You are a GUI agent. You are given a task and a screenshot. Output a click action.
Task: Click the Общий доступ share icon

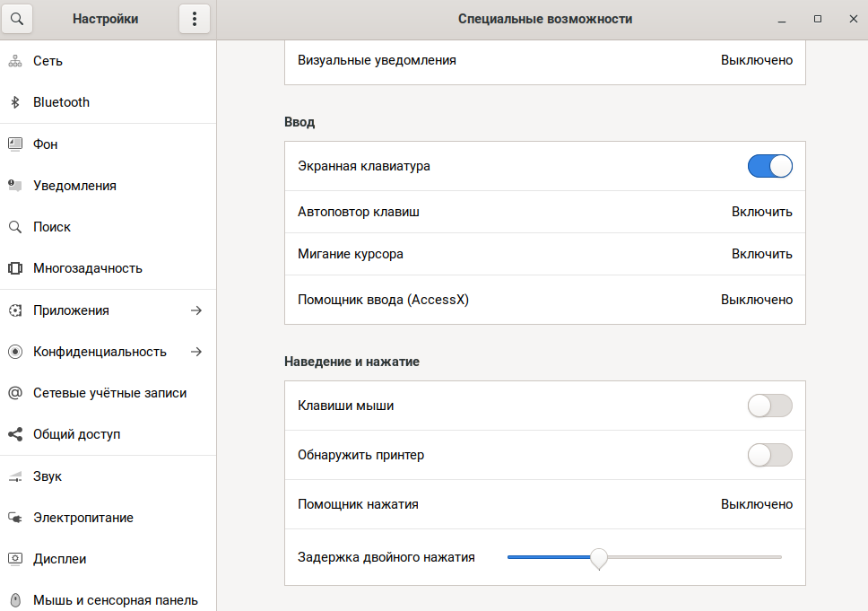[14, 434]
